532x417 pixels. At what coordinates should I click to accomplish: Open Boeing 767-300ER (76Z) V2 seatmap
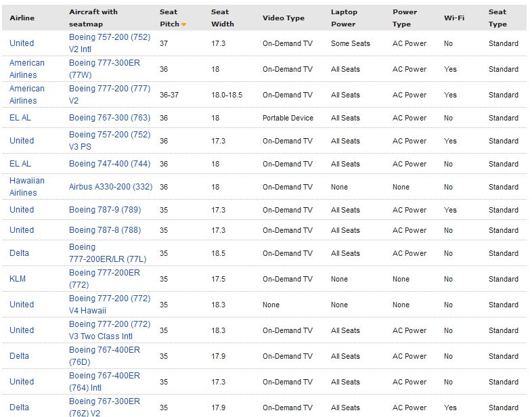click(x=104, y=408)
